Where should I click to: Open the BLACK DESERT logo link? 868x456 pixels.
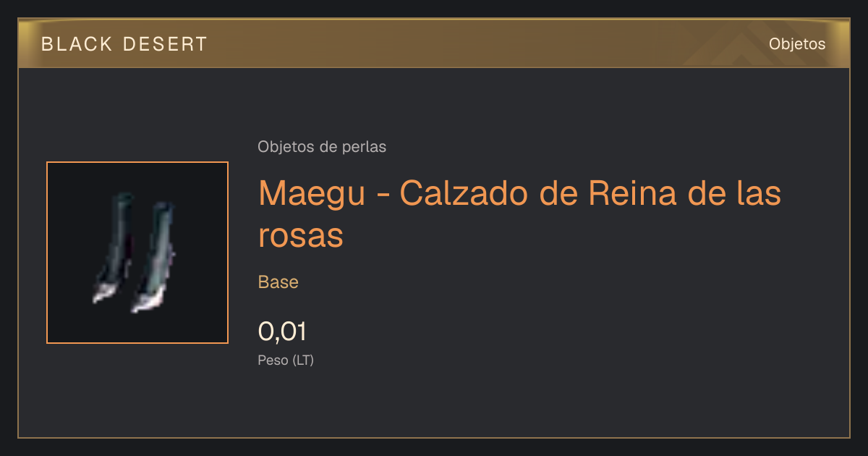click(x=124, y=44)
